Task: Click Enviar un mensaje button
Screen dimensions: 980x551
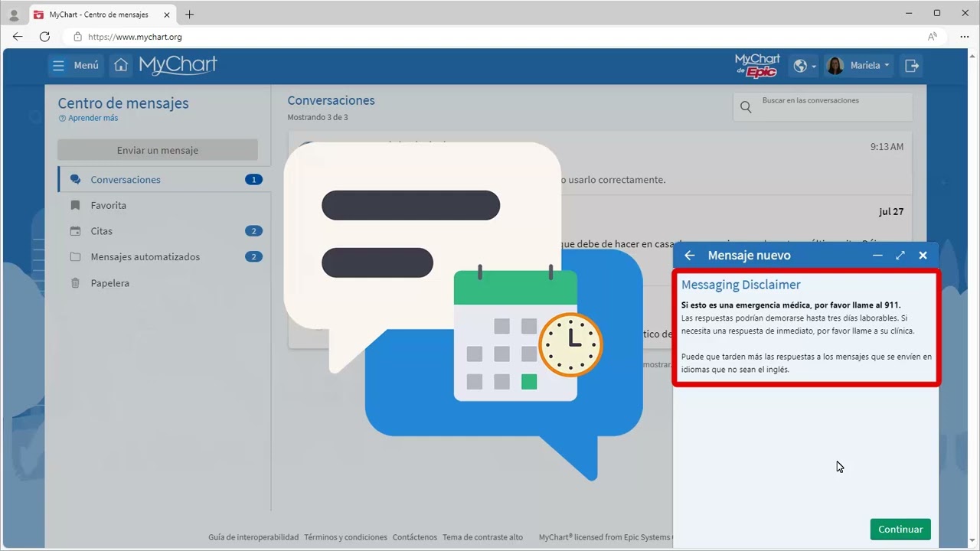Action: click(x=158, y=150)
